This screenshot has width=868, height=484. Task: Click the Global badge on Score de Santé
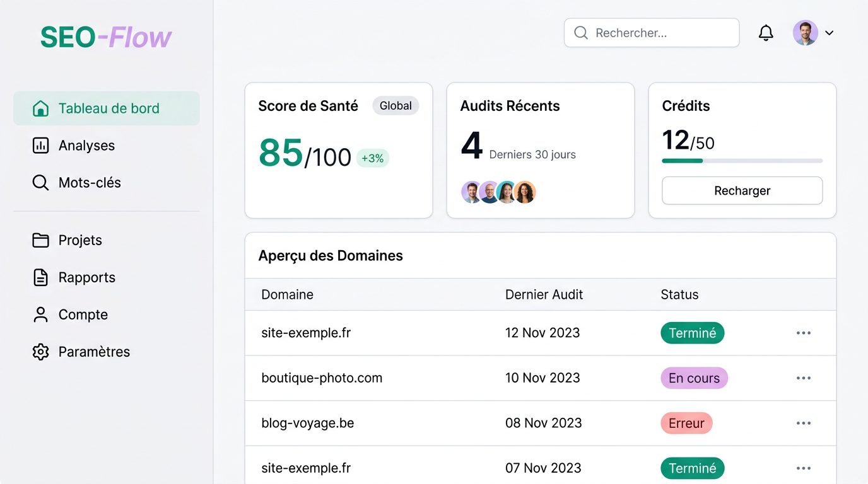(x=396, y=106)
